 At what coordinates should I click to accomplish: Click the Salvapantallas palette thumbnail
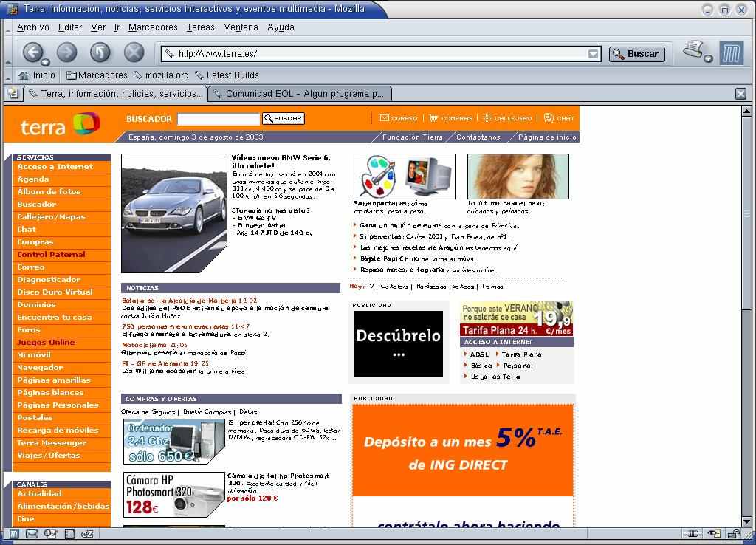(404, 176)
